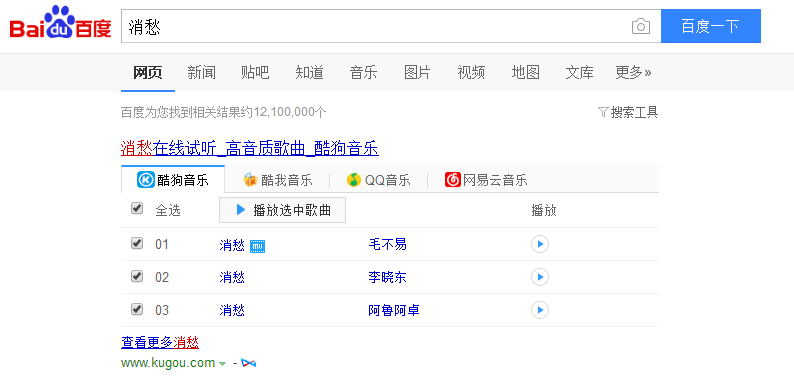Click the camera image search icon

[641, 26]
